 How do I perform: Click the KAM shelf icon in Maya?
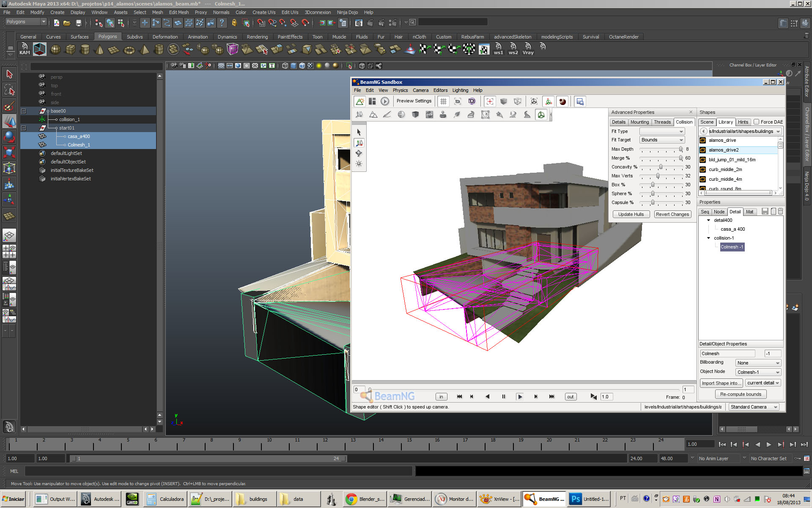pyautogui.click(x=25, y=49)
